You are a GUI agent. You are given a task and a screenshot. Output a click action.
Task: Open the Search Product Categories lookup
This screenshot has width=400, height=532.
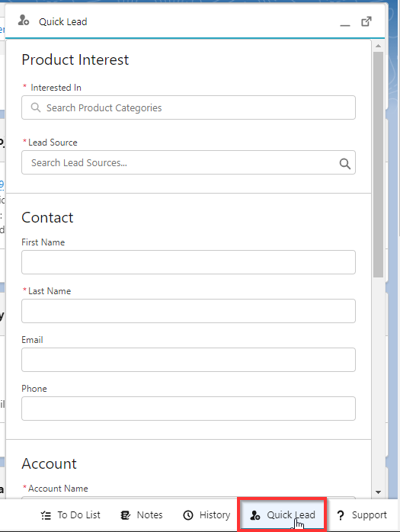pyautogui.click(x=188, y=107)
